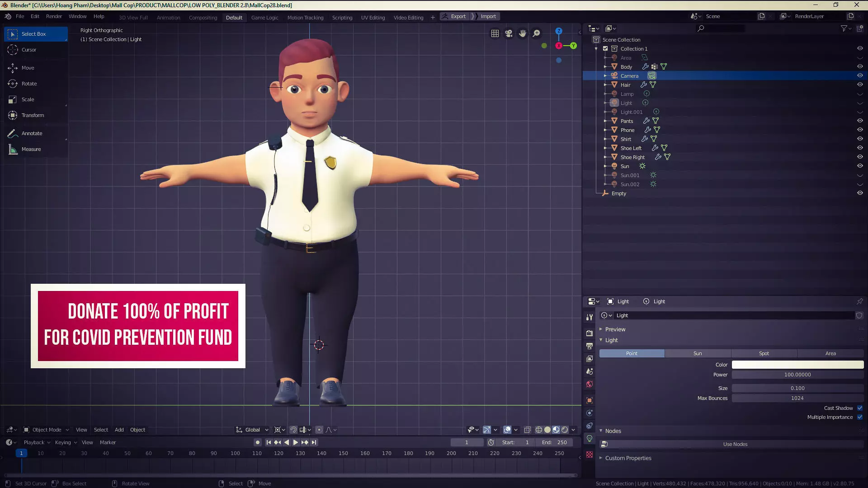This screenshot has height=488, width=868.
Task: Set the light type to Spot
Action: pyautogui.click(x=764, y=353)
